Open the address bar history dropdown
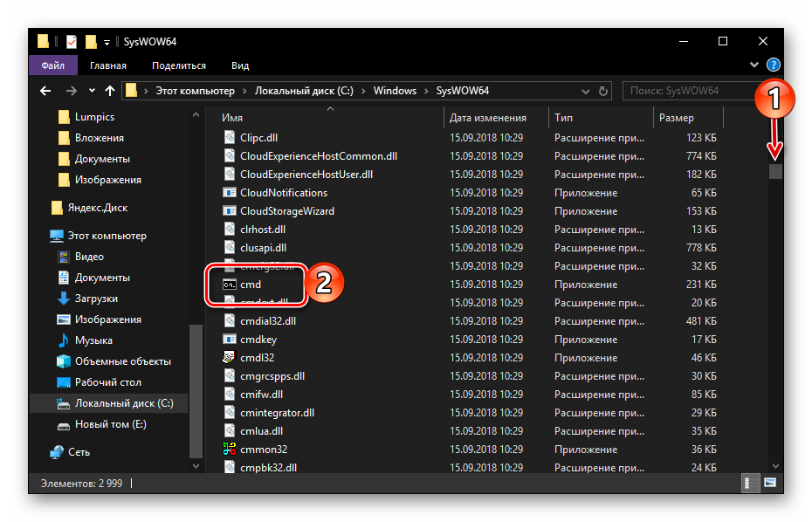Screen dimensions: 812x522 click(586, 91)
